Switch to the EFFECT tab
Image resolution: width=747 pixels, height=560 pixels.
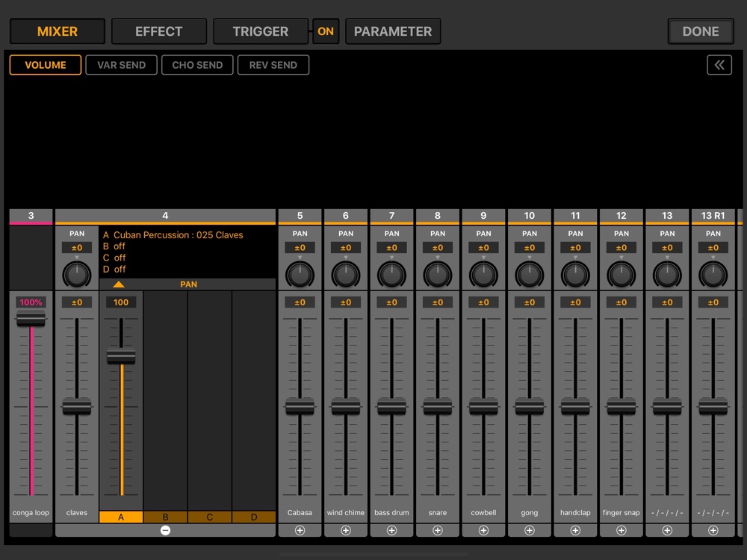(159, 31)
